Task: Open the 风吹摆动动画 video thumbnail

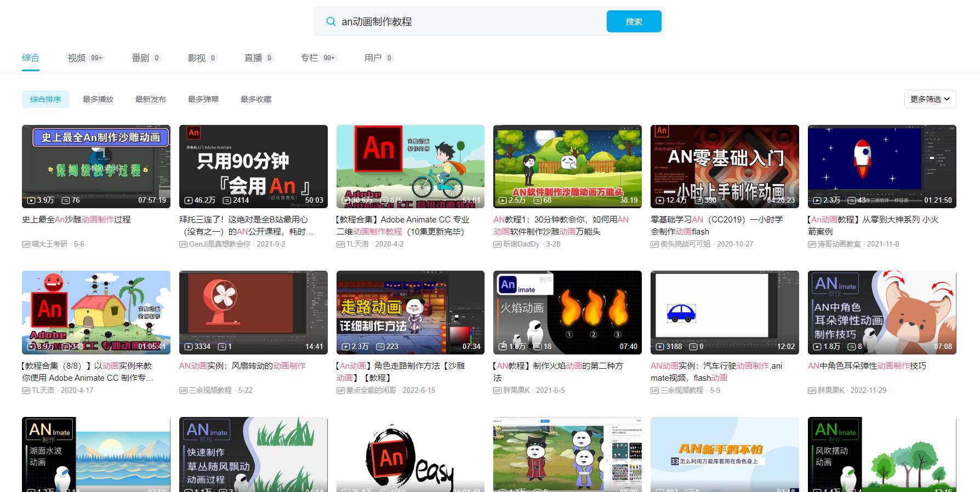Action: 882,454
